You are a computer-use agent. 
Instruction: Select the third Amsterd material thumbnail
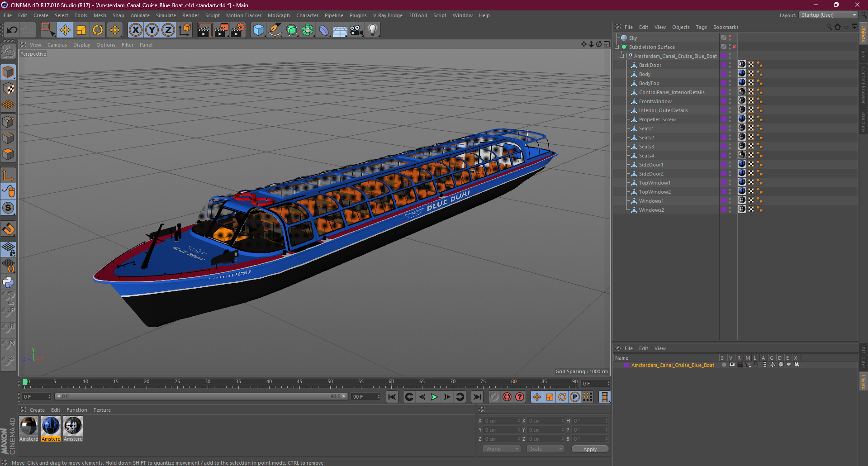pos(73,426)
